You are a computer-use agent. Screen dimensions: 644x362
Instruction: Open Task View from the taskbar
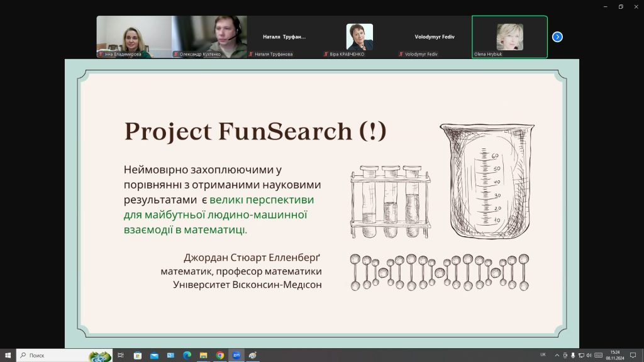click(x=121, y=355)
